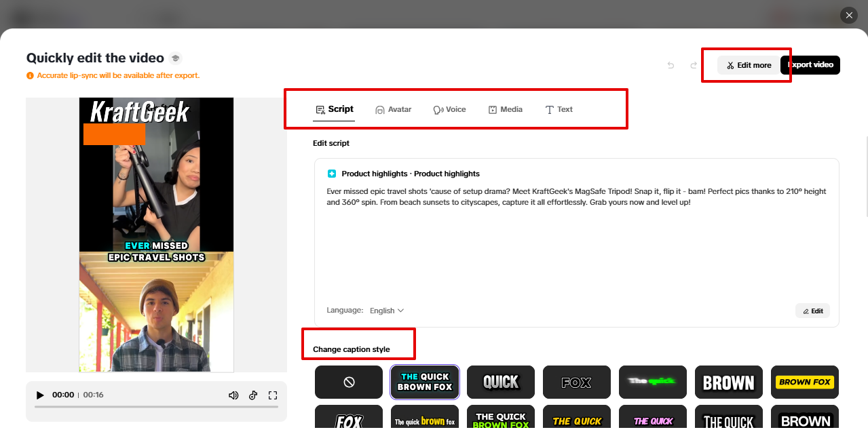The image size is (868, 434).
Task: Click the vertical scrollbar on the right
Action: pos(866,176)
